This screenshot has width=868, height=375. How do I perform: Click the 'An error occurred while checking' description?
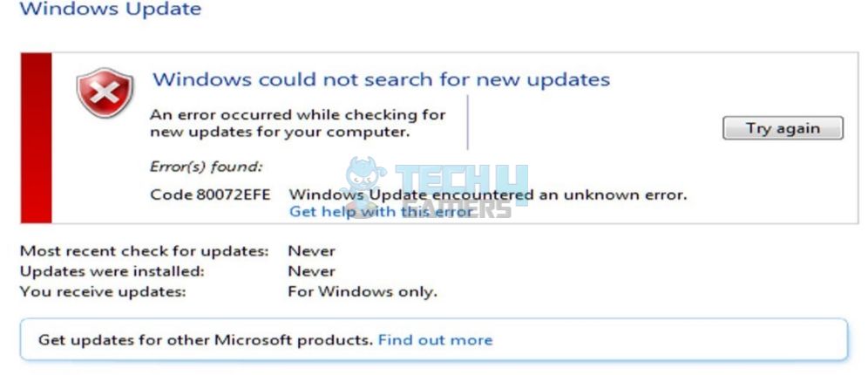(x=298, y=124)
